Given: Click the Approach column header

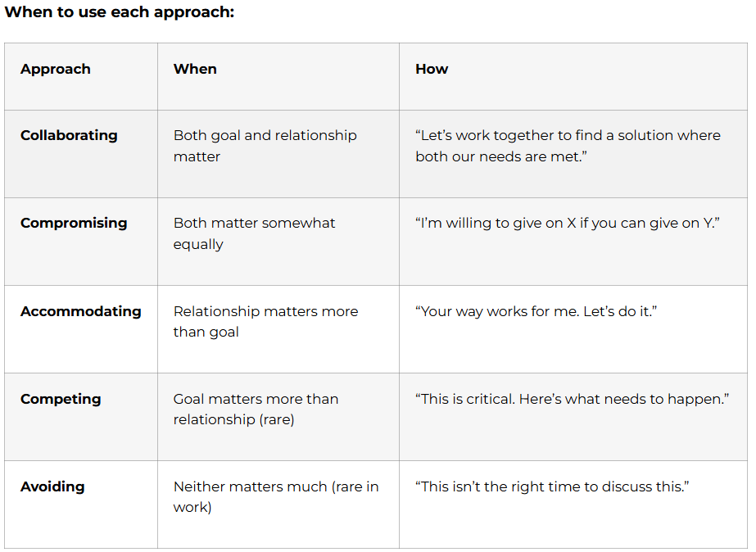Looking at the screenshot, I should 56,69.
